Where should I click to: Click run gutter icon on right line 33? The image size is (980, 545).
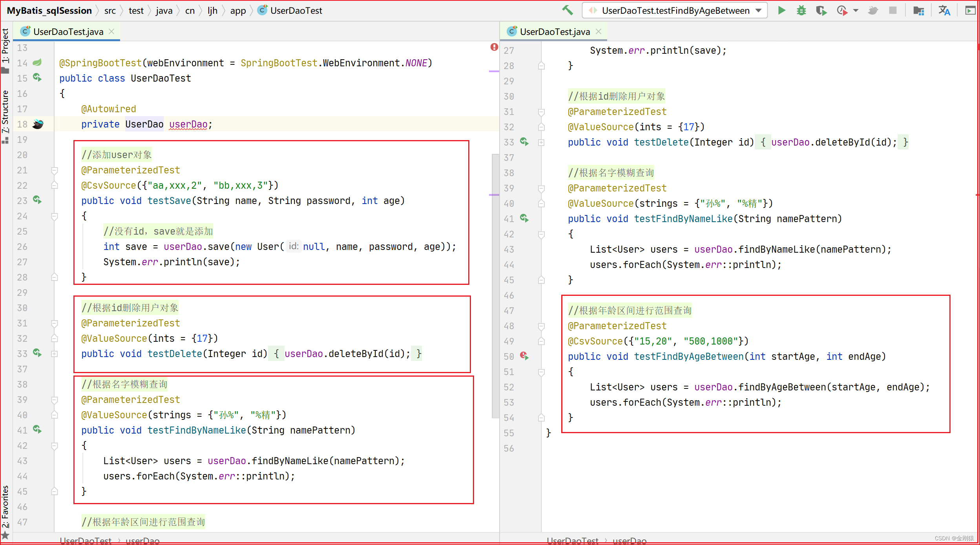pos(524,142)
